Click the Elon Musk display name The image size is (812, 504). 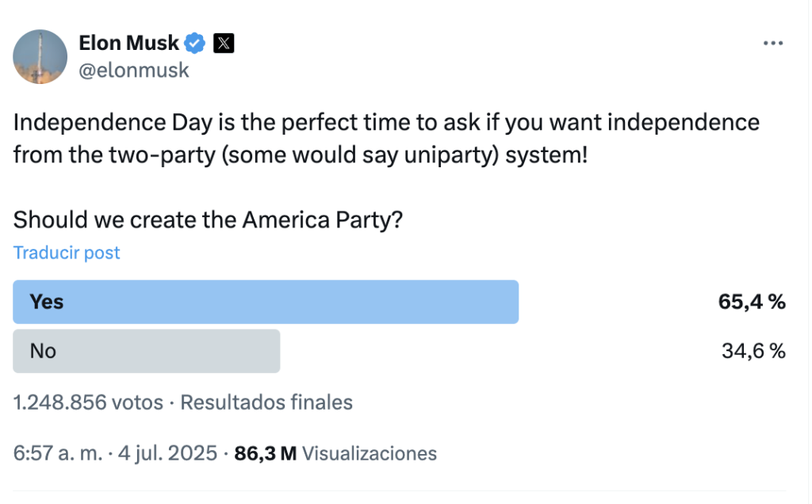(x=129, y=43)
